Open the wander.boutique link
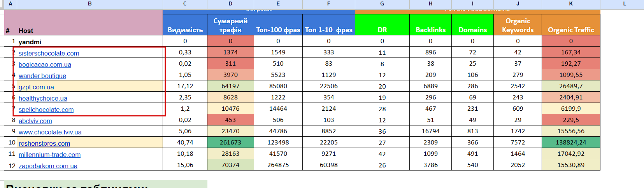 (42, 76)
